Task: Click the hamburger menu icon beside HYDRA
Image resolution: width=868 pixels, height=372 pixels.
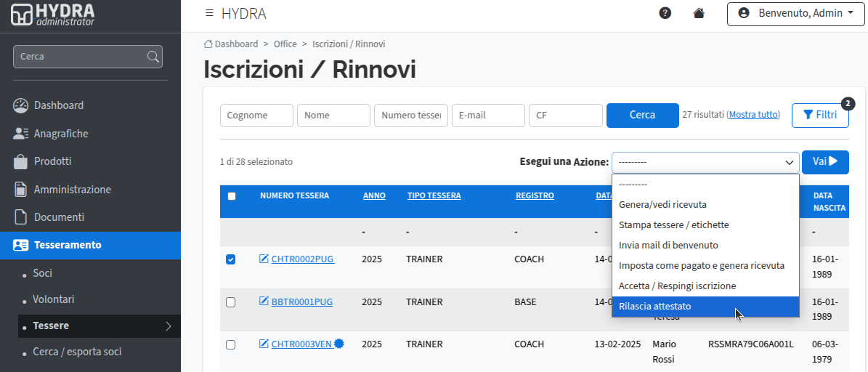Action: pos(209,13)
